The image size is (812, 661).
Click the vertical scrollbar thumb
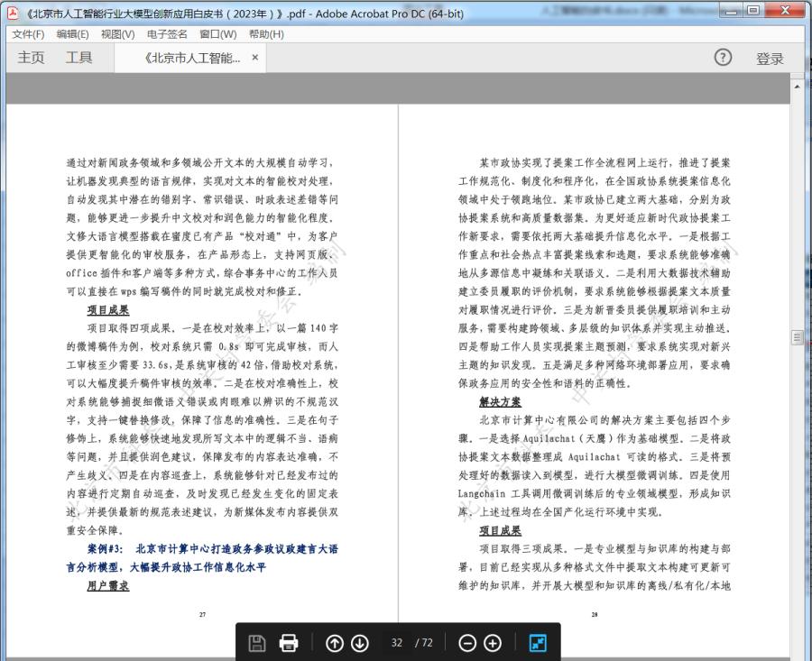(x=797, y=337)
